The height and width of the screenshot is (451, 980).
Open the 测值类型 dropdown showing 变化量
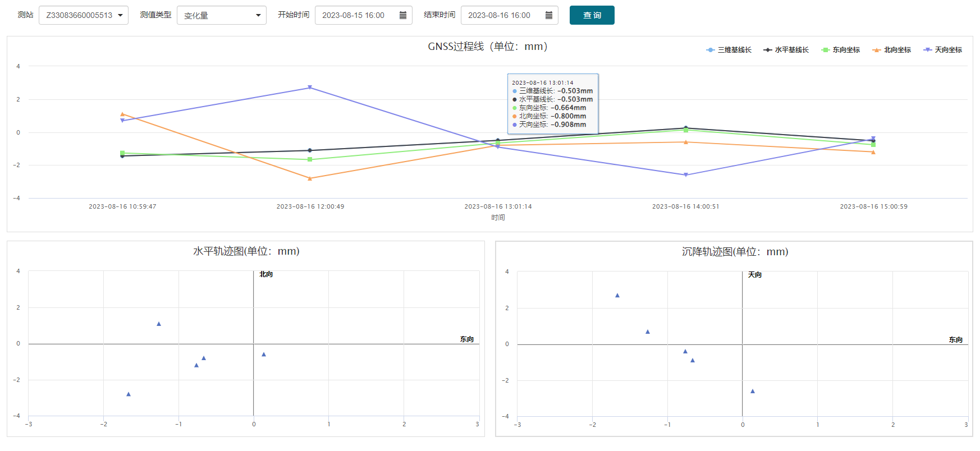(x=221, y=15)
